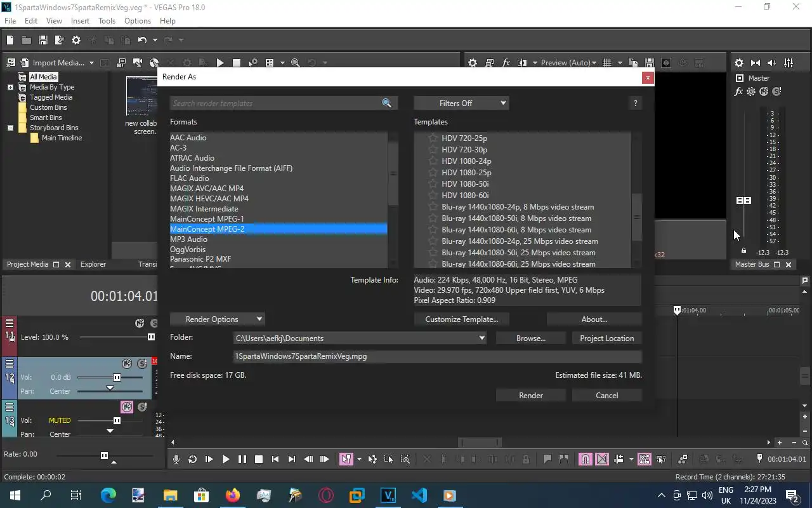
Task: Toggle Solo on track 12
Action: point(143,364)
